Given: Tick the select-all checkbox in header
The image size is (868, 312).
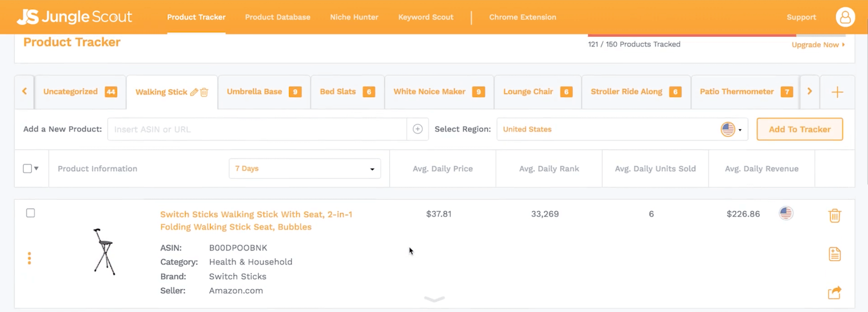Looking at the screenshot, I should pyautogui.click(x=27, y=168).
